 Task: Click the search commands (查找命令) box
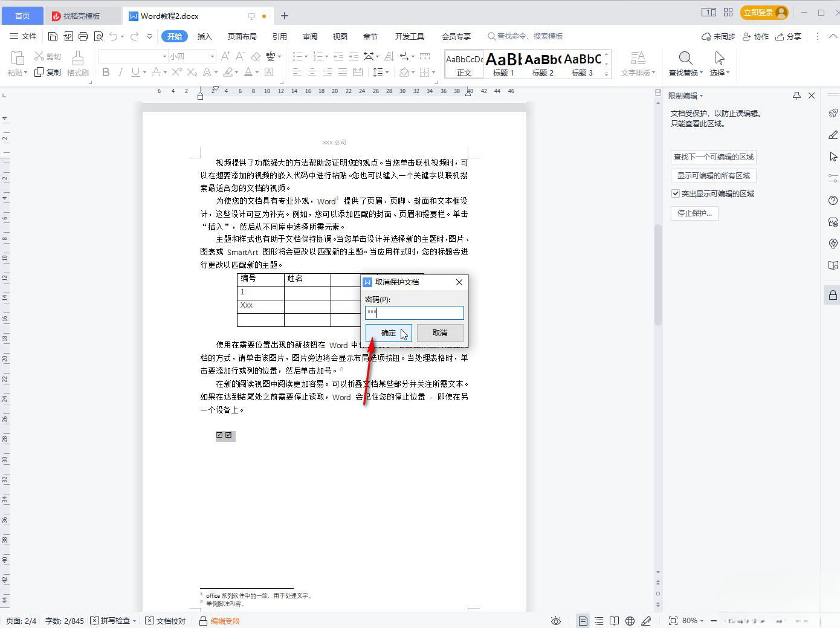pos(526,36)
